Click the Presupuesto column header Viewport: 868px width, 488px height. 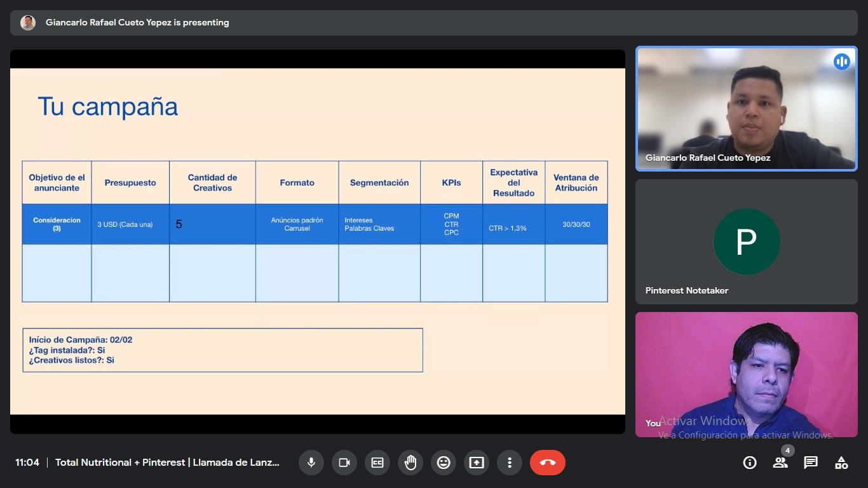point(130,183)
